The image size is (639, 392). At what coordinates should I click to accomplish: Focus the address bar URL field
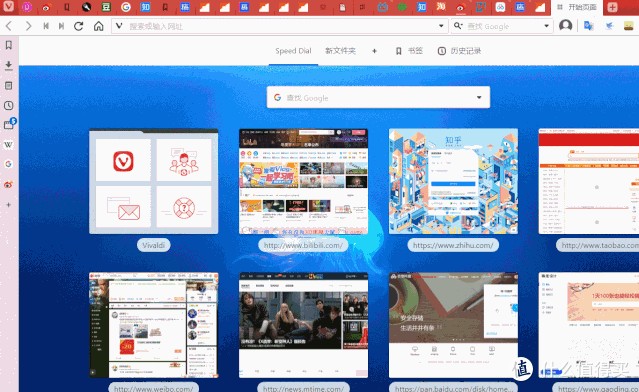tap(280, 26)
